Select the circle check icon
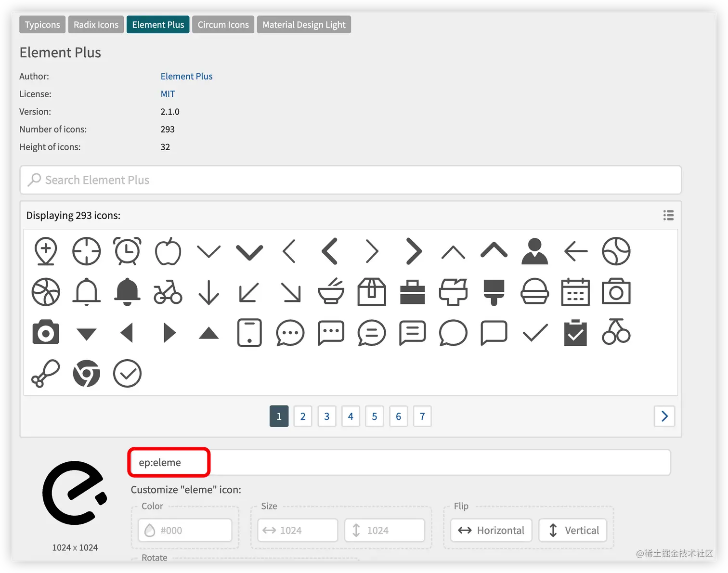Screen dimensions: 728x573 (127, 374)
